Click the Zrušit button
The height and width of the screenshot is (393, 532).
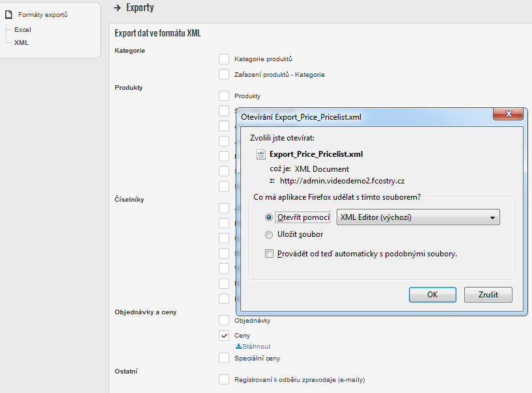pos(488,295)
